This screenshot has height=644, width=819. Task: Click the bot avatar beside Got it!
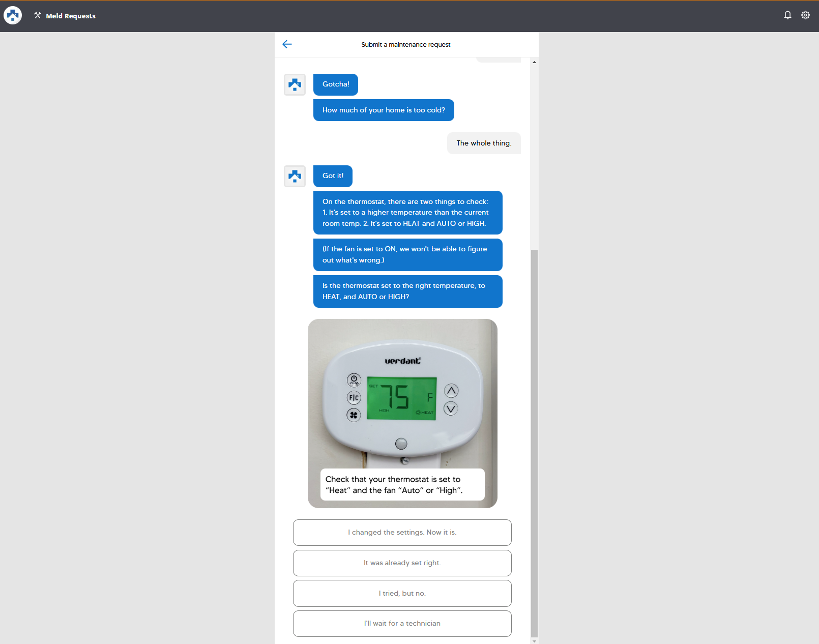coord(295,176)
